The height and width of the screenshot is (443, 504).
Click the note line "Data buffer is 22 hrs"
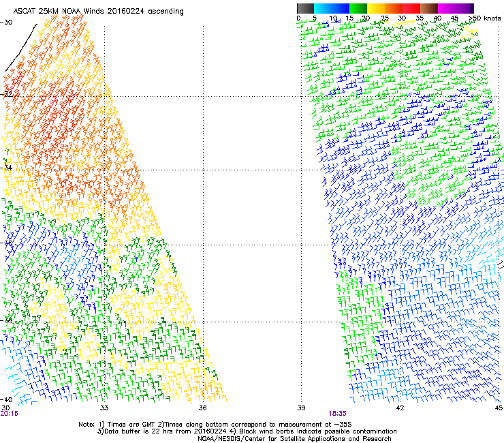pyautogui.click(x=133, y=431)
